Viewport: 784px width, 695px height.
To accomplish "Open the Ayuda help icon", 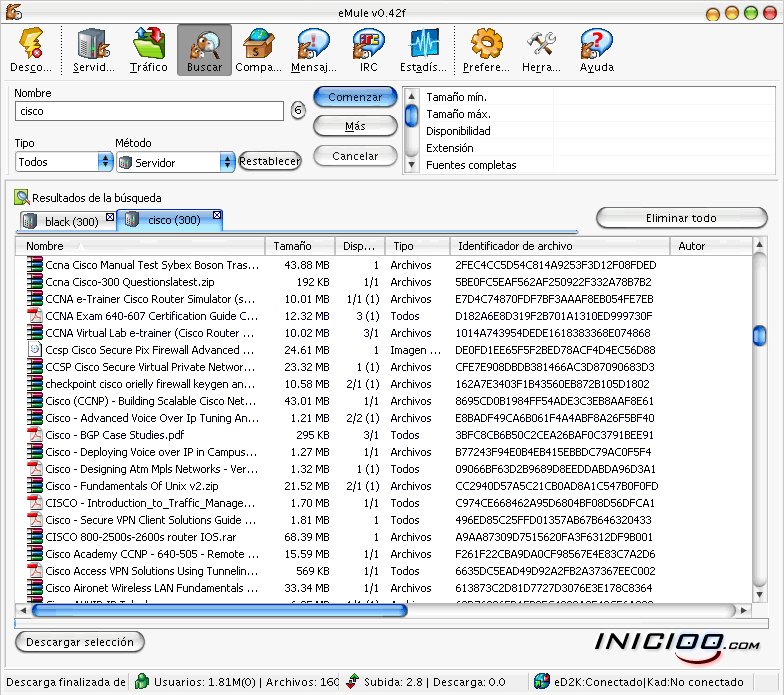I will coord(596,44).
